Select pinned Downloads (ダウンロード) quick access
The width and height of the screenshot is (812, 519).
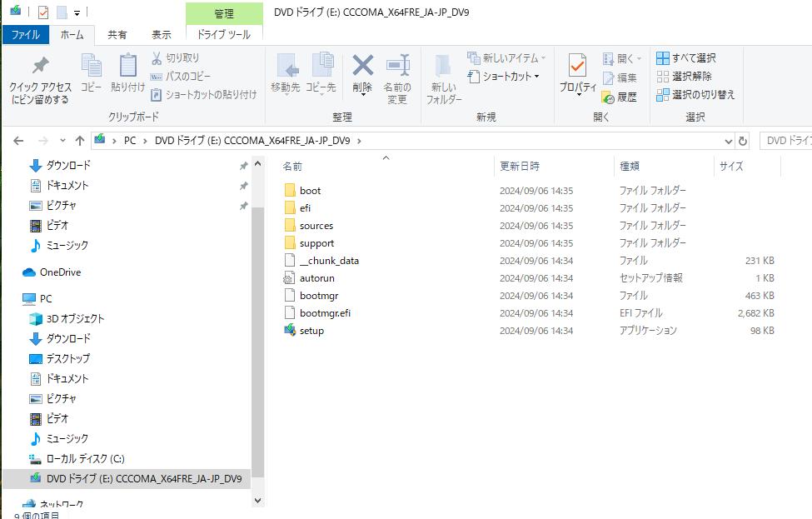pos(68,165)
